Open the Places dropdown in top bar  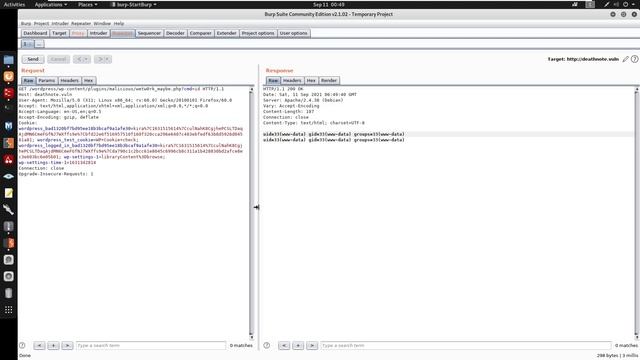click(x=88, y=4)
